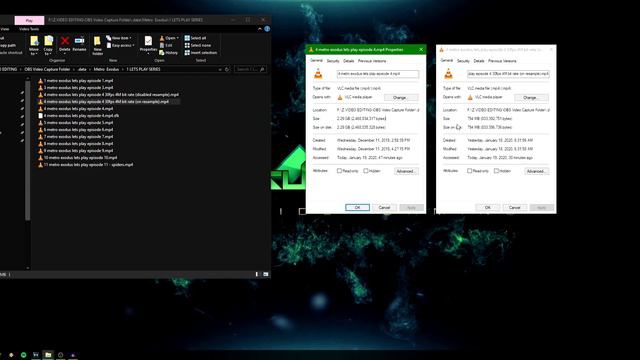The width and height of the screenshot is (640, 360).
Task: Check Read-only in inactive Properties window
Action: point(469,171)
